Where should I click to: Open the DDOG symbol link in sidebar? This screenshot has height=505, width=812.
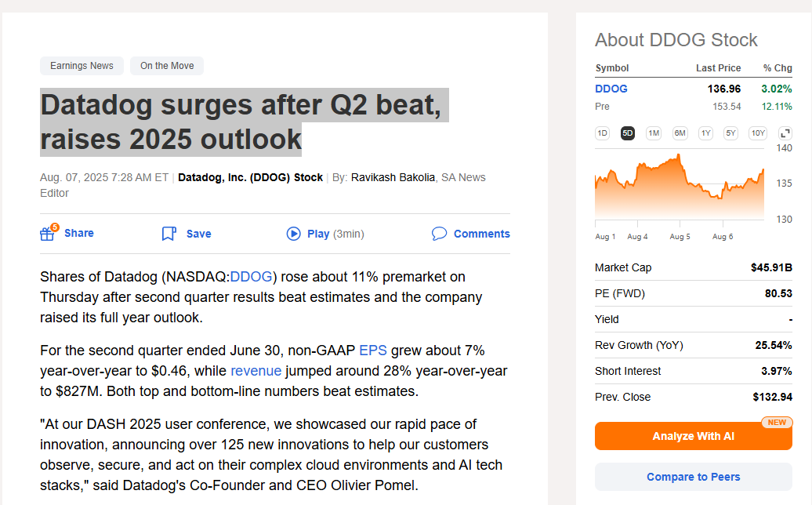tap(611, 89)
